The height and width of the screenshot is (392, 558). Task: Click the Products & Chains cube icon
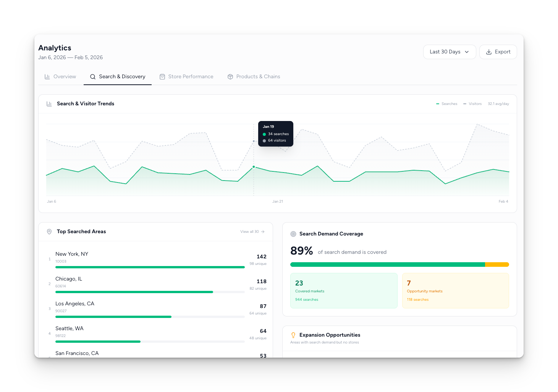230,77
